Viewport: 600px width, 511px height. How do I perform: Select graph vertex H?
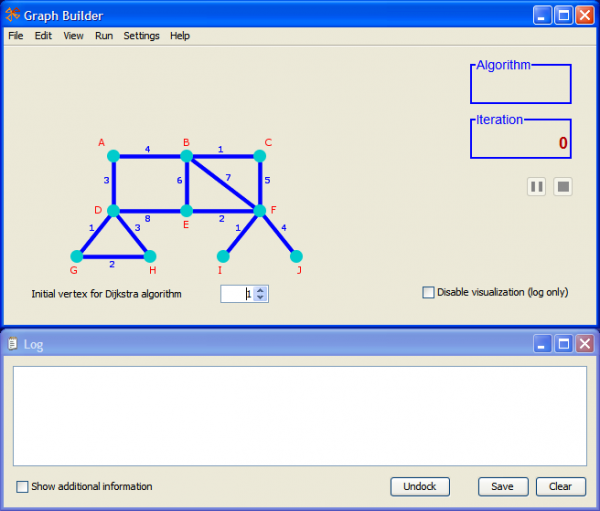tap(150, 256)
